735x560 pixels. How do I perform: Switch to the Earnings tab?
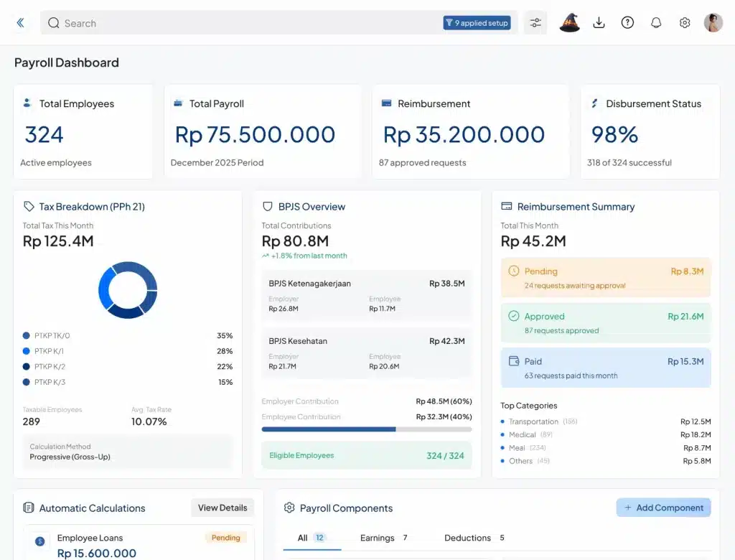[377, 538]
